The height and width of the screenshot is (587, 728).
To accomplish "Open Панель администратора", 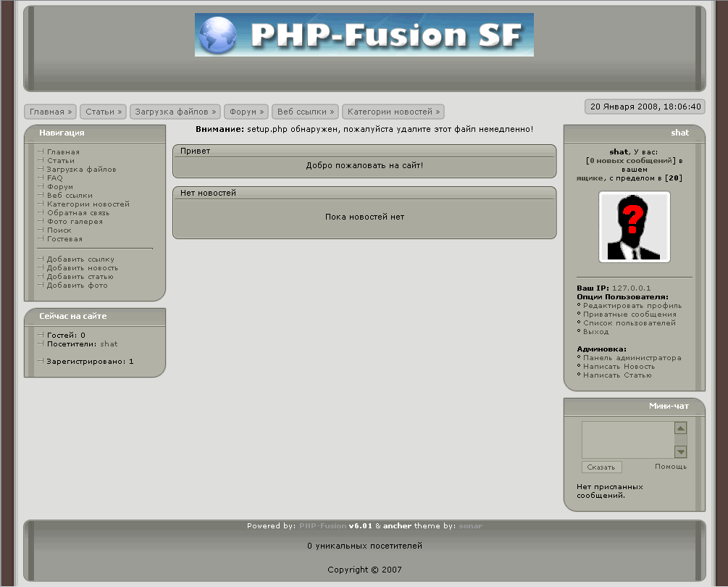I will (x=632, y=358).
